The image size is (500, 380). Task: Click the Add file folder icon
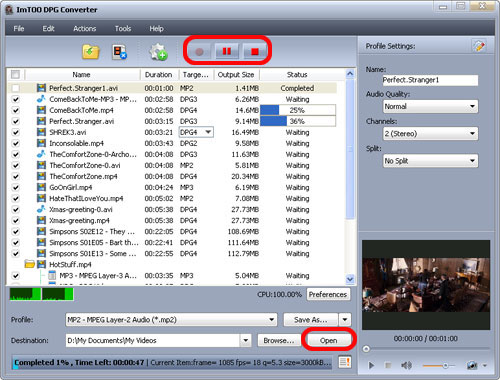pos(91,52)
